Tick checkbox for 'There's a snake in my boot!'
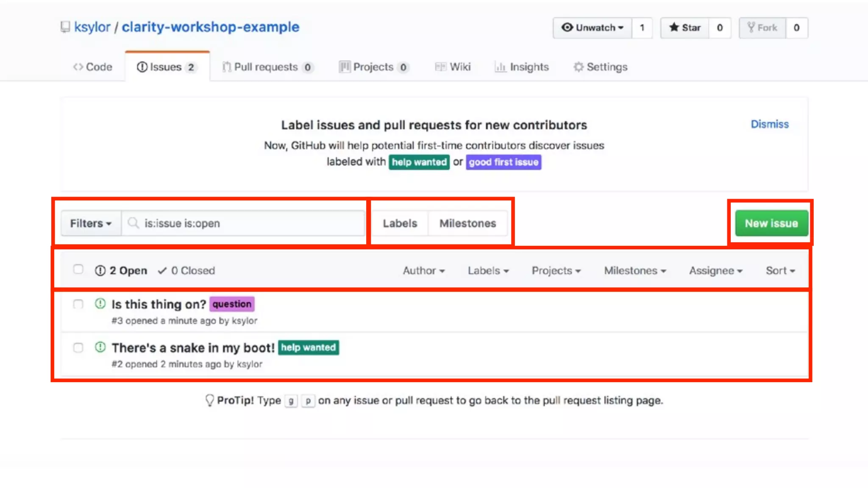 point(78,348)
